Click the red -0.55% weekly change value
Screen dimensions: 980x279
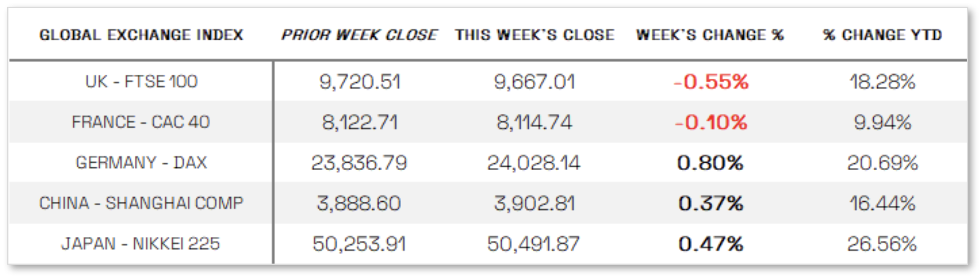711,82
